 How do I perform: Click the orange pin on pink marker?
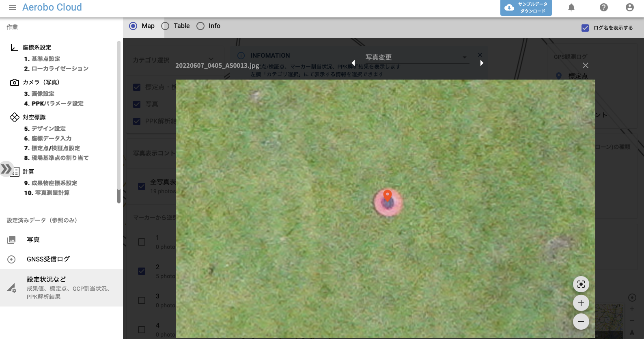(x=388, y=196)
